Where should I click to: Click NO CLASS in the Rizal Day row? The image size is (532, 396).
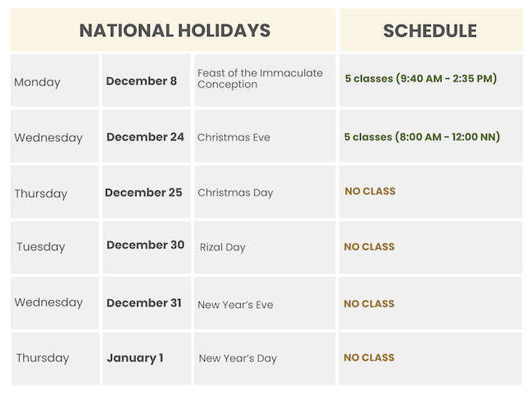[369, 246]
